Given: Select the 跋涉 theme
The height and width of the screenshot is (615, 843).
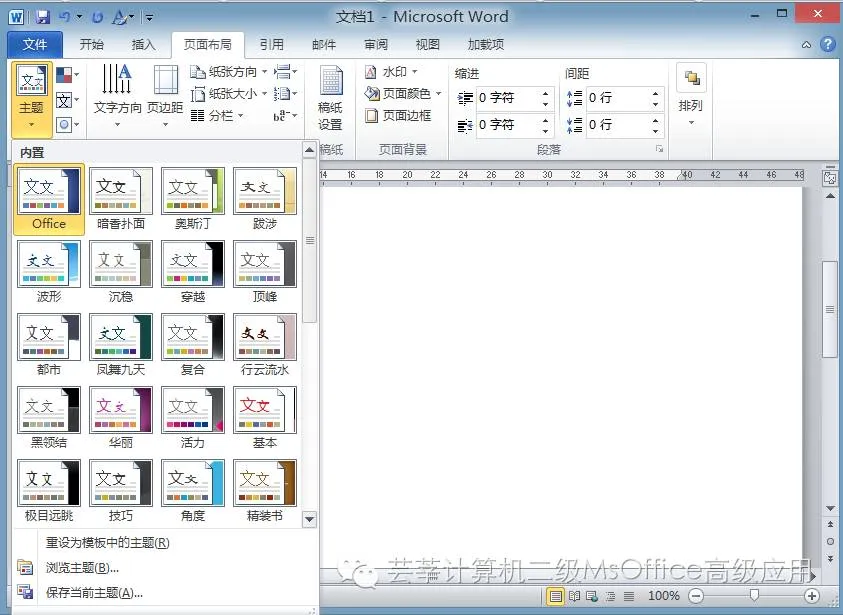Looking at the screenshot, I should pos(265,199).
